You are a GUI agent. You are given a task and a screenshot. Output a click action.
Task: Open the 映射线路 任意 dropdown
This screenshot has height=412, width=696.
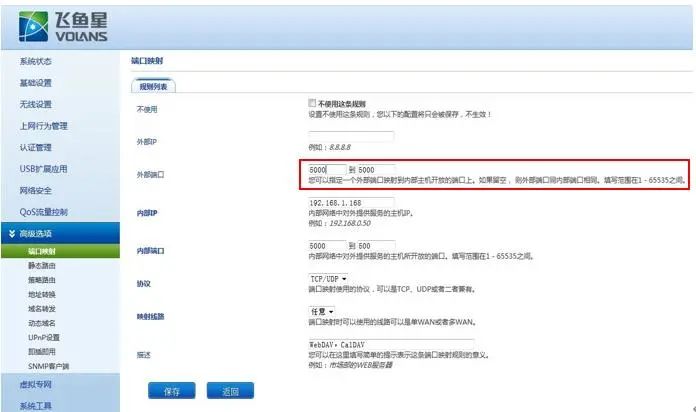tap(322, 312)
